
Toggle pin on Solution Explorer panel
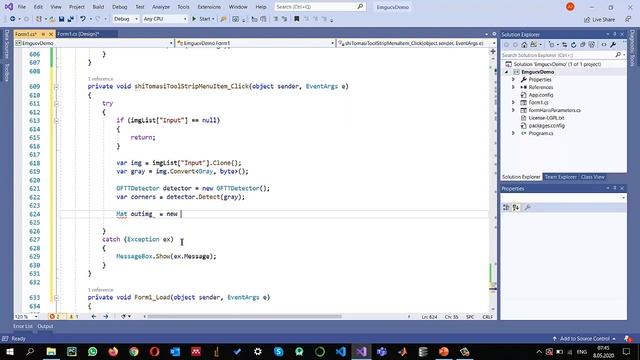(x=615, y=34)
